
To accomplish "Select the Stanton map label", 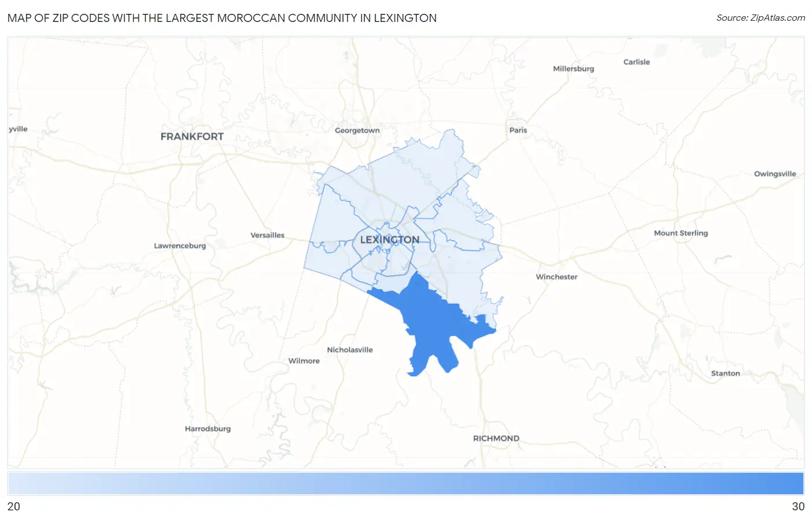I will pos(725,374).
